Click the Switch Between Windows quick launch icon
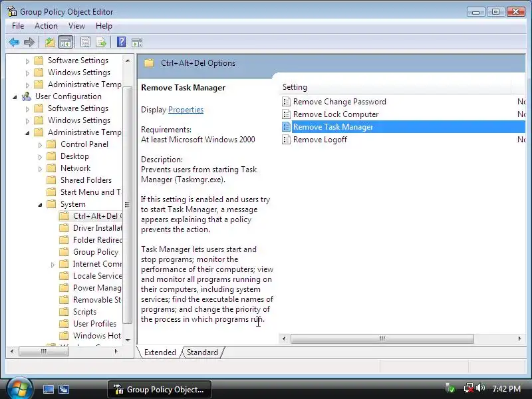The image size is (532, 399). (64, 389)
